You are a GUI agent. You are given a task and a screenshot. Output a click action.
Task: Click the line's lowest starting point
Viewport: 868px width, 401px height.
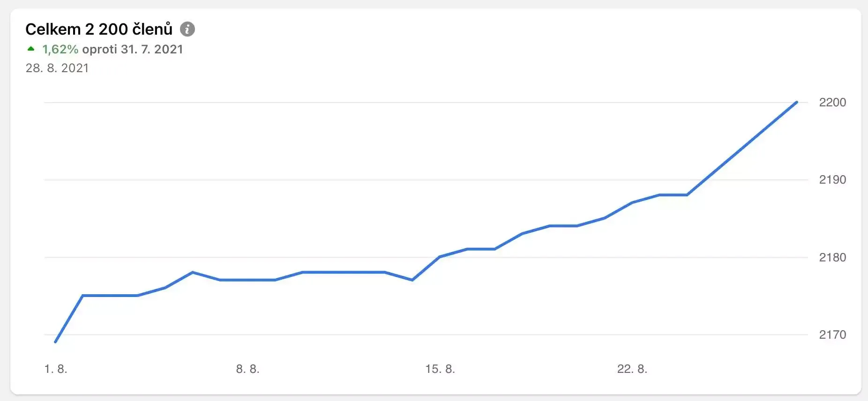(56, 342)
